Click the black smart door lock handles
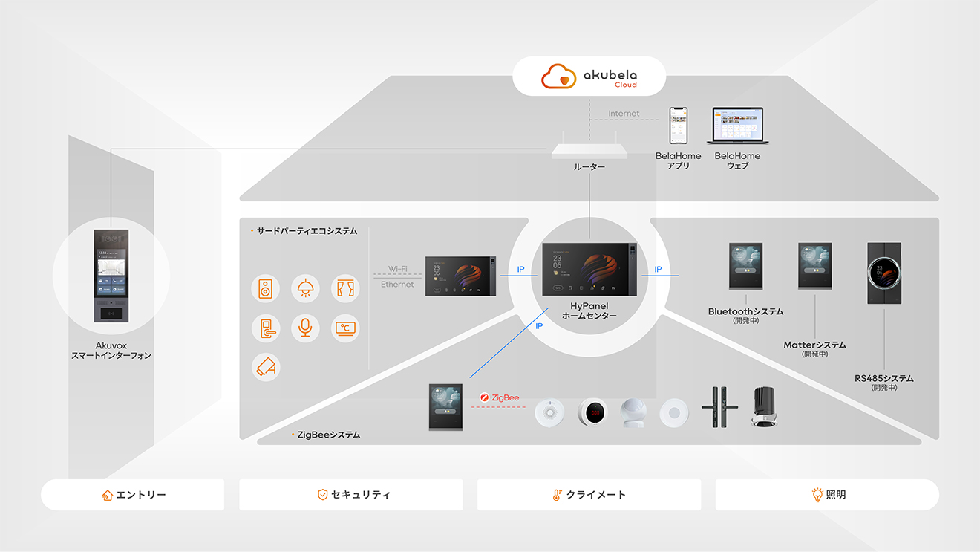 click(x=719, y=407)
